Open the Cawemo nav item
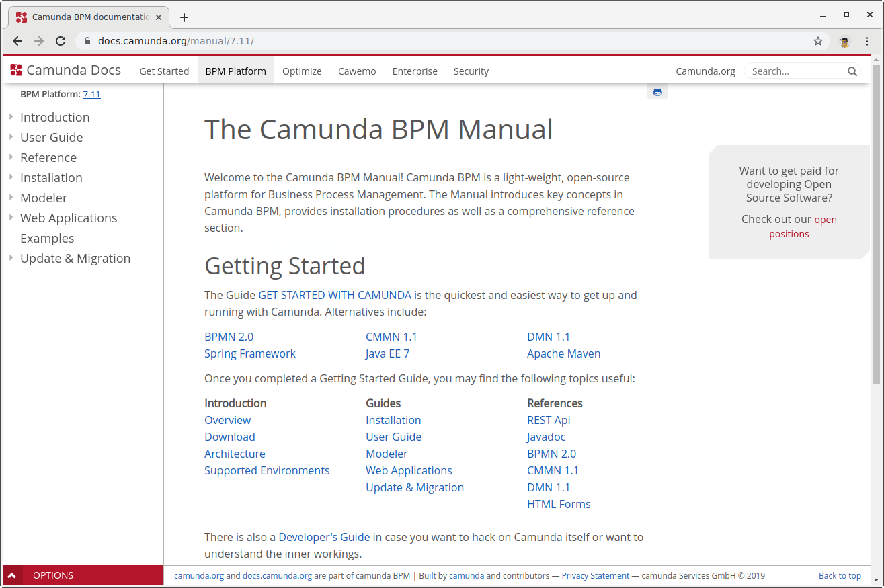Viewport: 884px width, 588px height. pyautogui.click(x=357, y=71)
